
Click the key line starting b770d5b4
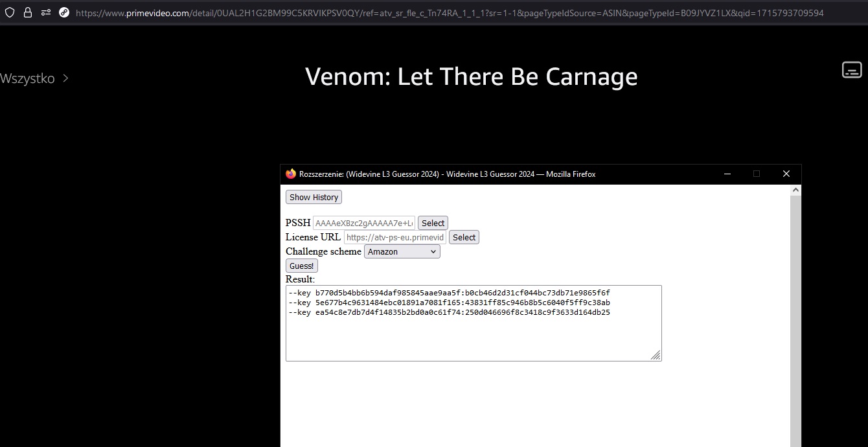coord(449,293)
